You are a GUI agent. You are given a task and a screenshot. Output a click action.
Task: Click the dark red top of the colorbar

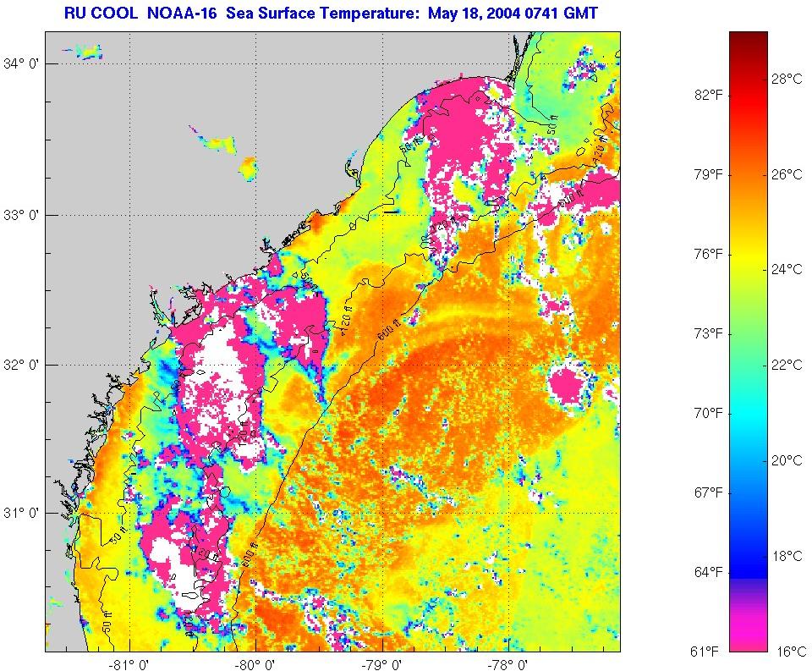(749, 39)
